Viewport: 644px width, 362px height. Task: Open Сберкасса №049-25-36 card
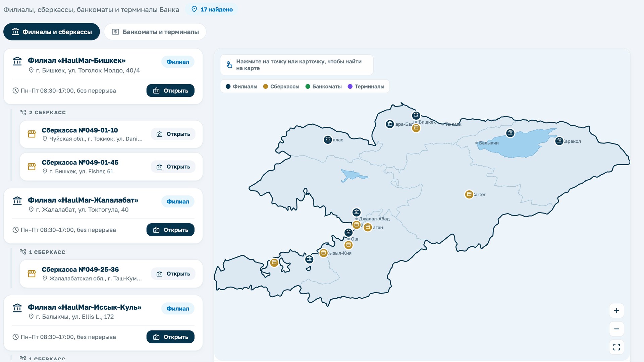tap(173, 274)
